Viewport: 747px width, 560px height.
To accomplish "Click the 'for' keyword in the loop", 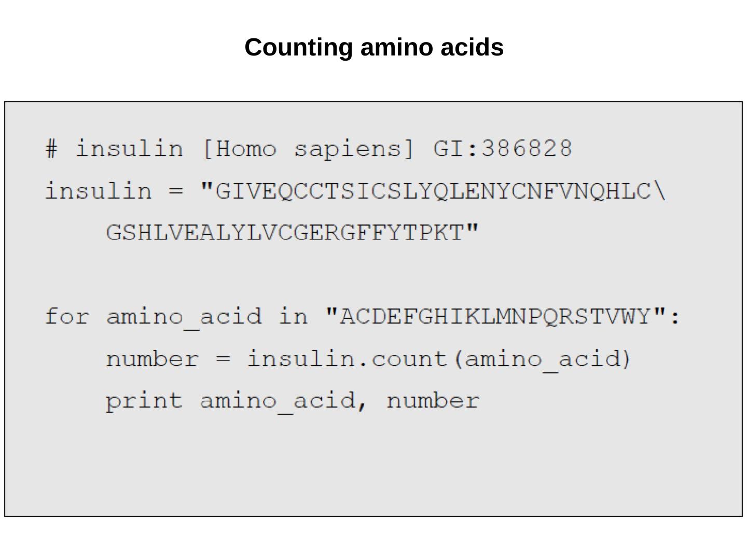I will 67,316.
